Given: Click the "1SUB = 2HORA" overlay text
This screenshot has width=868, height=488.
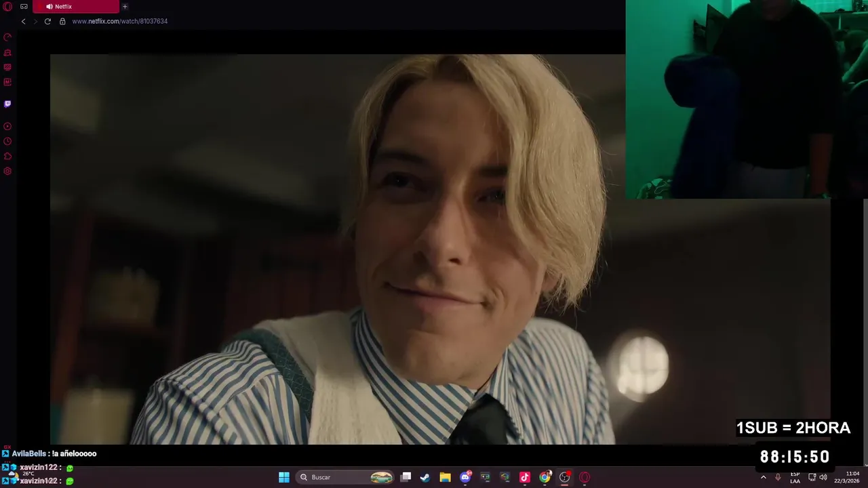Looking at the screenshot, I should (x=793, y=428).
